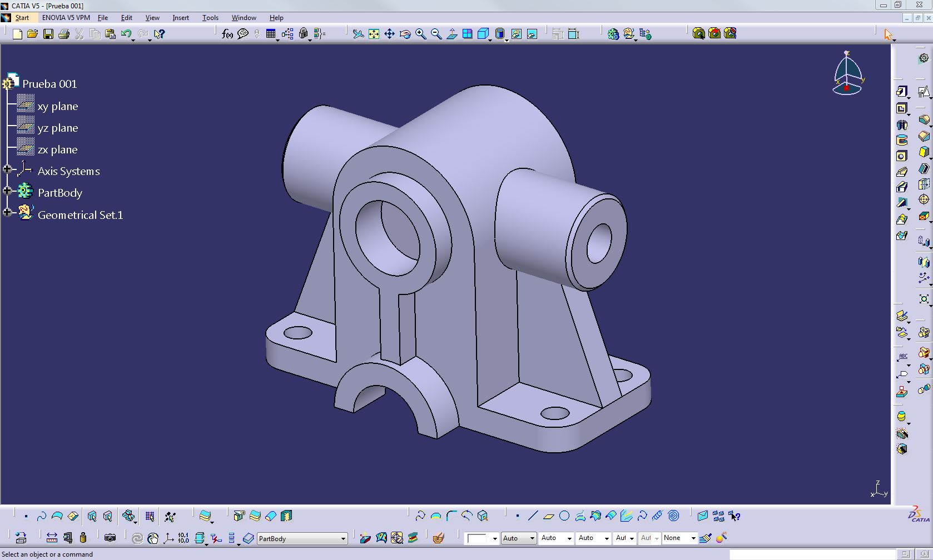Activate the What's This help icon

[x=159, y=34]
